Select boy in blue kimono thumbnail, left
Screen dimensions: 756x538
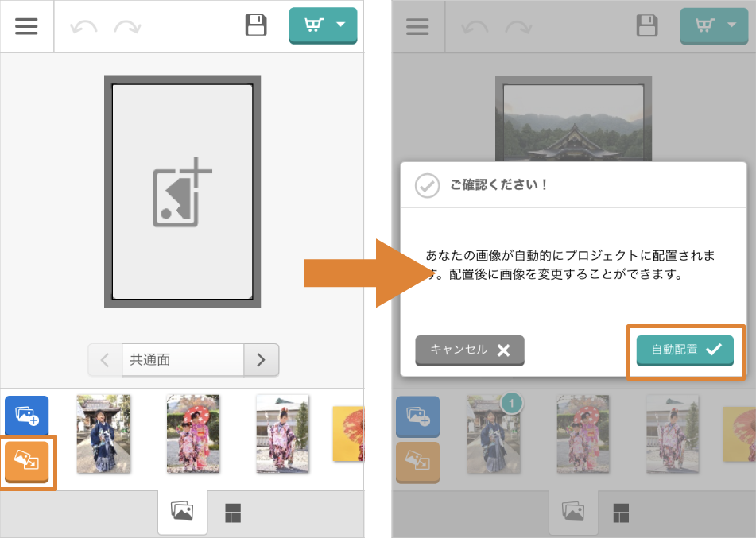pos(103,433)
